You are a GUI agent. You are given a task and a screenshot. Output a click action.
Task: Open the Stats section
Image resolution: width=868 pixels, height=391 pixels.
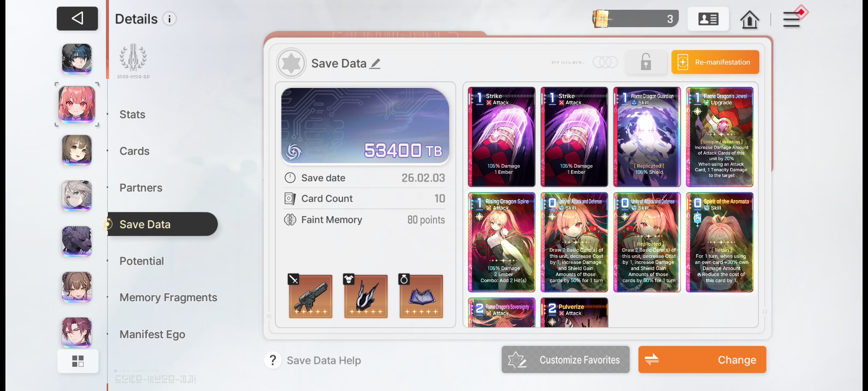coord(132,114)
